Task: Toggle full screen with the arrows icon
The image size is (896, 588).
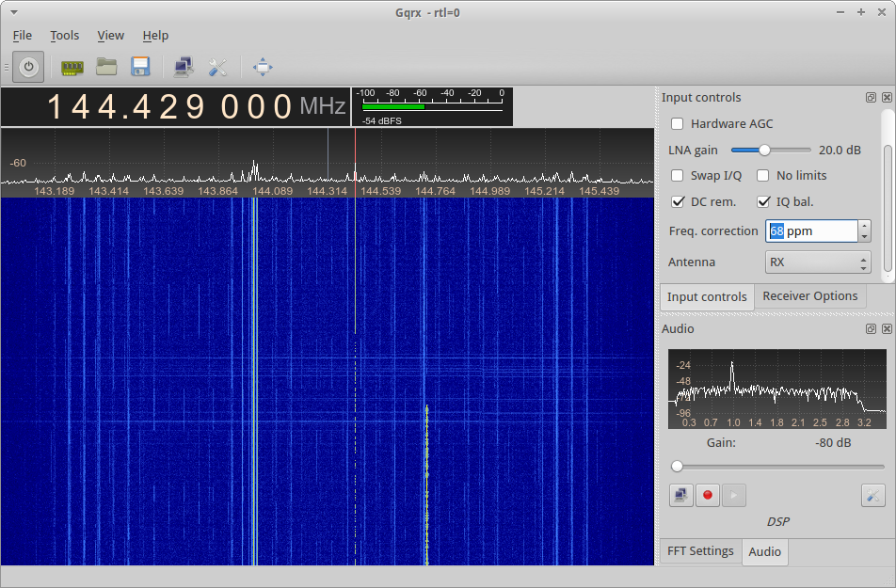Action: pos(263,67)
